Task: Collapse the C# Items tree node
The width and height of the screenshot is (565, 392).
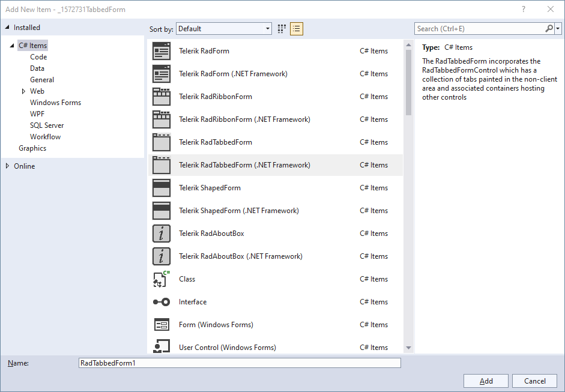Action: click(x=12, y=46)
